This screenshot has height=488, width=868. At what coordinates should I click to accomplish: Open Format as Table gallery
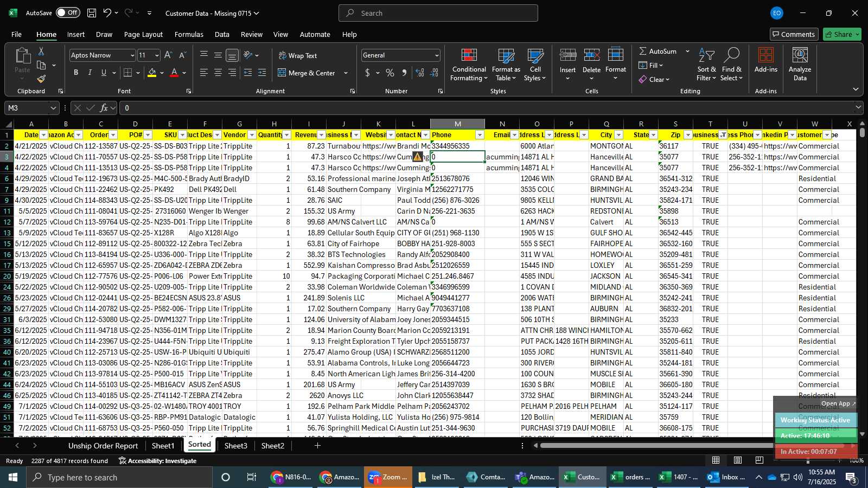click(506, 65)
